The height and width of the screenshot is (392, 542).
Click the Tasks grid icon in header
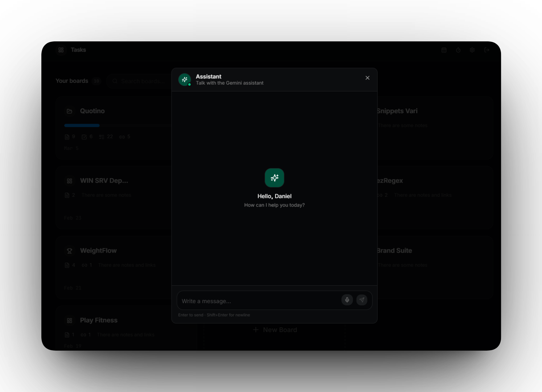61,50
